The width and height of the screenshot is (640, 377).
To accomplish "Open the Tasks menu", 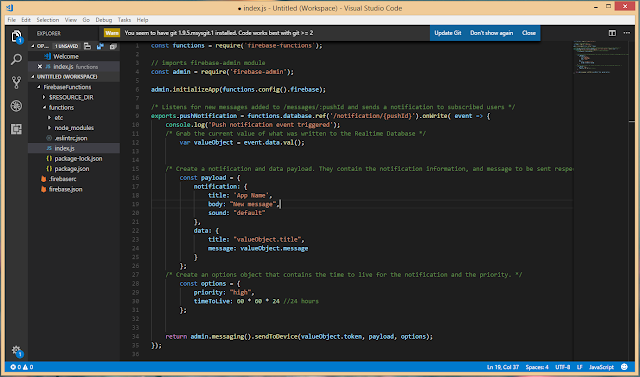I will pos(124,20).
